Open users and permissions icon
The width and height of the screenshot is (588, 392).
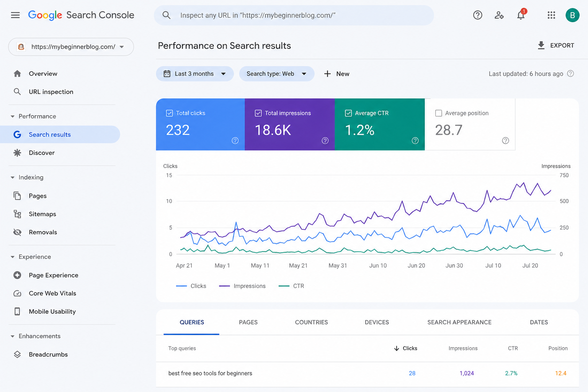[x=499, y=15]
